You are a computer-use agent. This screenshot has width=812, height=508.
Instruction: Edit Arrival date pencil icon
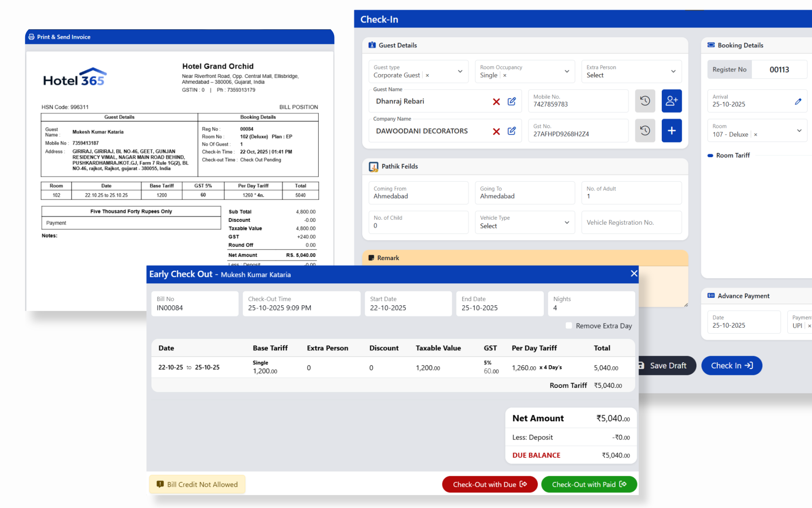coord(798,101)
